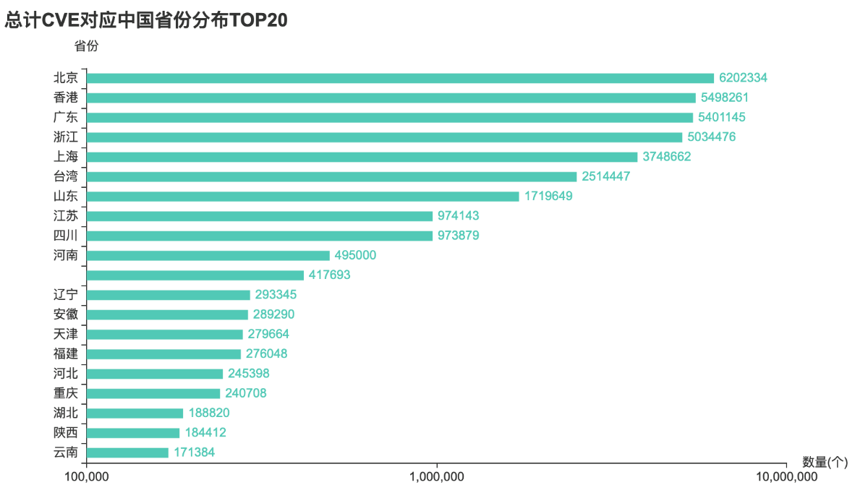Select the 浙江 bar

[384, 137]
